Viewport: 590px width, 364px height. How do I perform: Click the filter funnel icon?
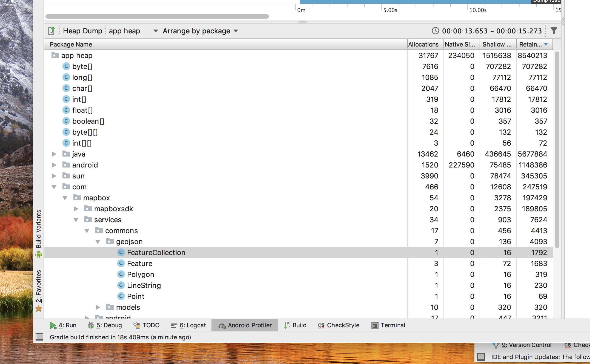(554, 31)
